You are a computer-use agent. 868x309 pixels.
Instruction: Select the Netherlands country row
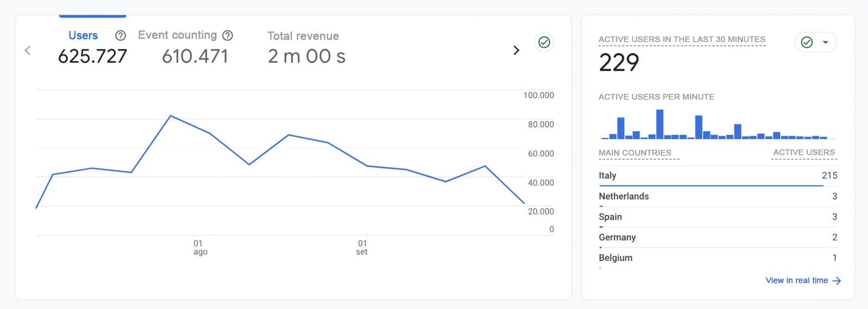[717, 197]
